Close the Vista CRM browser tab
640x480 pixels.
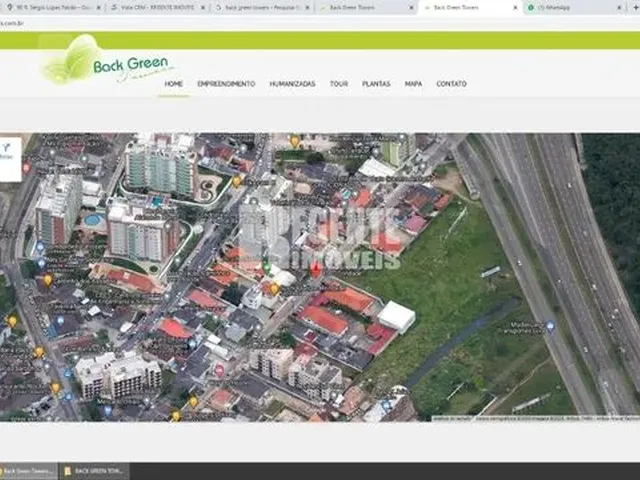tap(203, 7)
